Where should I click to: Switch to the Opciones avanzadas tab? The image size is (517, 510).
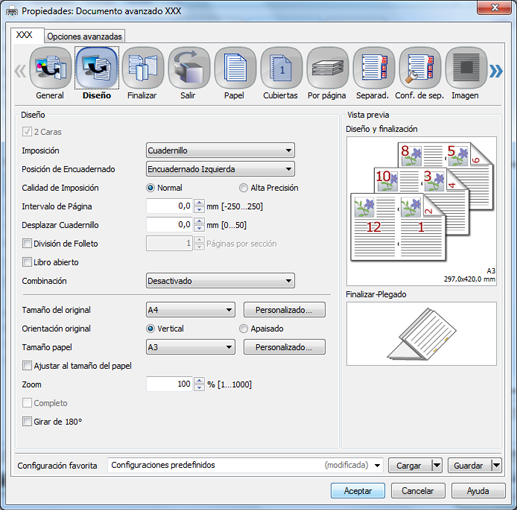tap(85, 36)
